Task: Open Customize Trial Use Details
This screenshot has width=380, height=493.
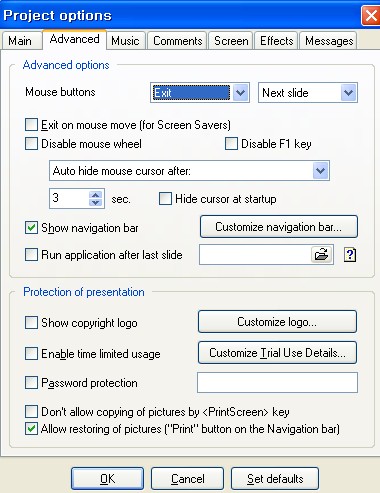Action: click(x=277, y=353)
